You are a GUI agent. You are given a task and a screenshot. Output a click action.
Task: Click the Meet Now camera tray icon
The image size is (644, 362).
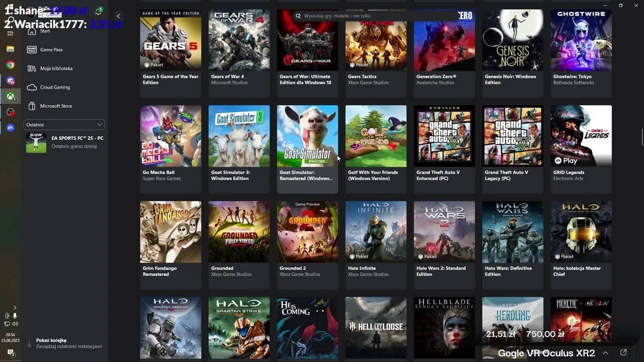click(7, 316)
